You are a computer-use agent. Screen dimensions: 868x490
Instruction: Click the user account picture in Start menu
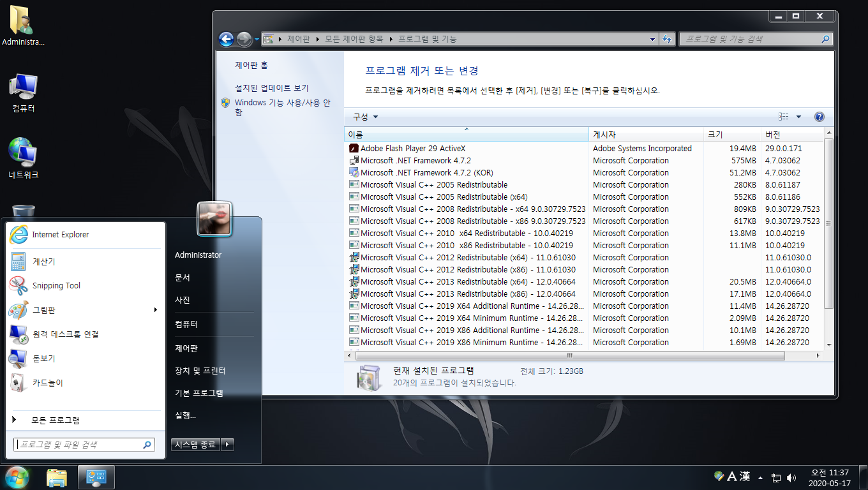[214, 219]
